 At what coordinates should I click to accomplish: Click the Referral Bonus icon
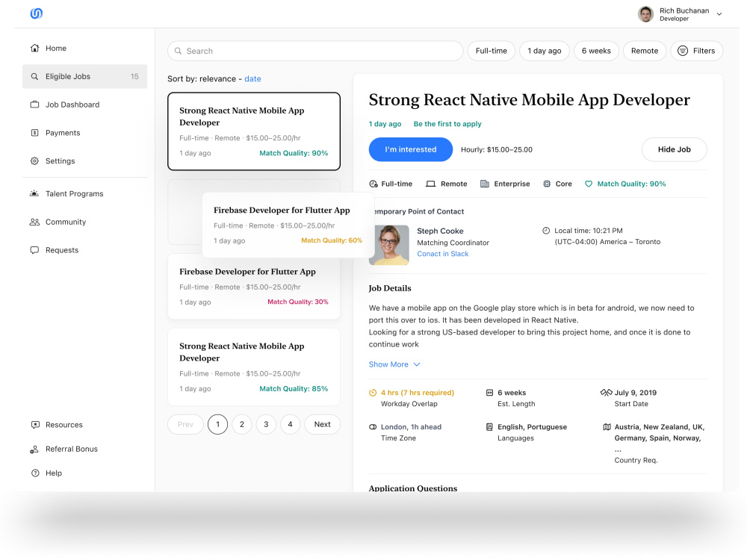(34, 449)
